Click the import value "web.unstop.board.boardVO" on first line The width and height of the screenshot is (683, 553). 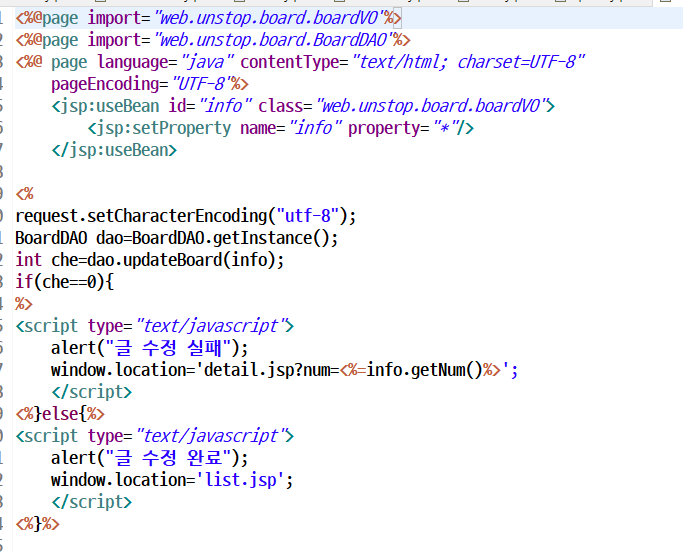[x=269, y=18]
